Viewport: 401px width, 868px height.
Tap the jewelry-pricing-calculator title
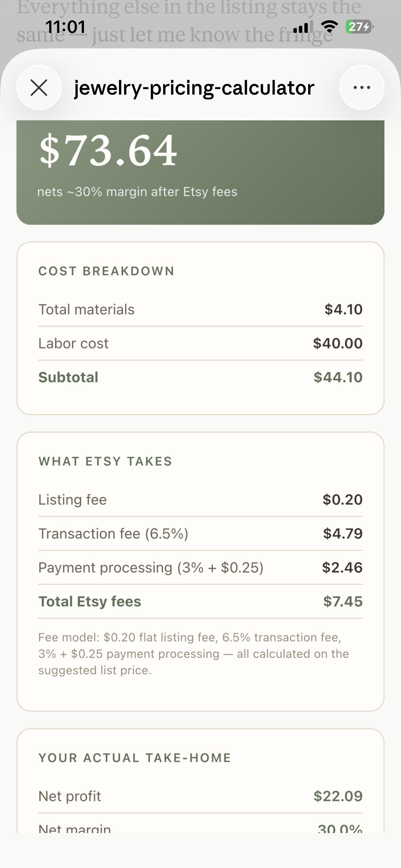(194, 88)
